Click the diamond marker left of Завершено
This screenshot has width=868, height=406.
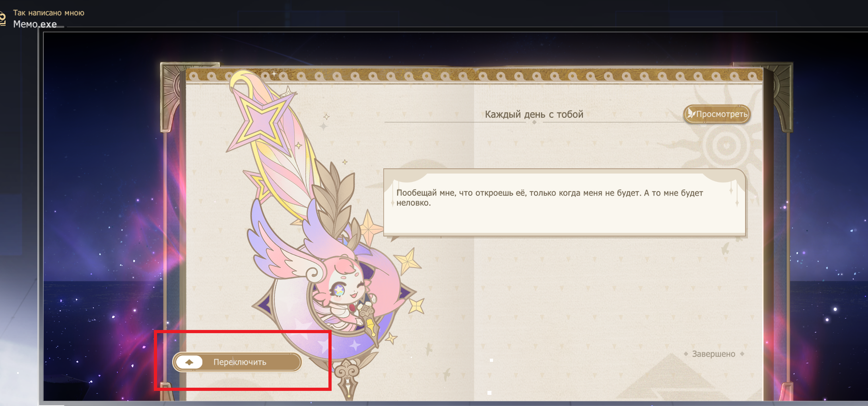686,354
